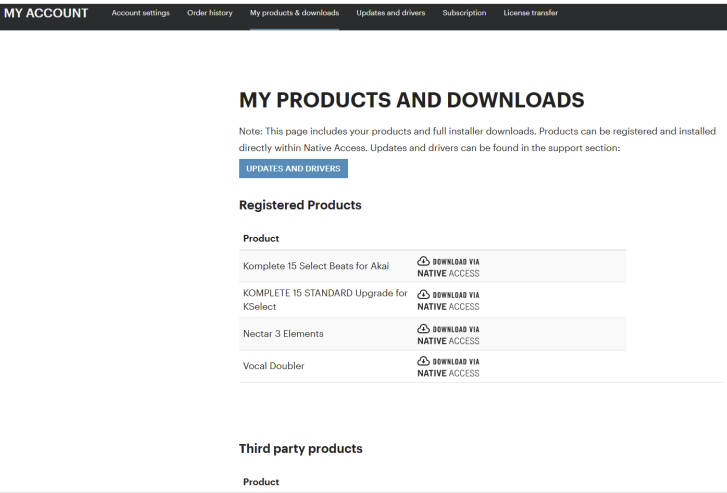Viewport: 727px width, 493px height.
Task: Select Komplete 15 Select Beats for Akai product name
Action: [x=316, y=266]
